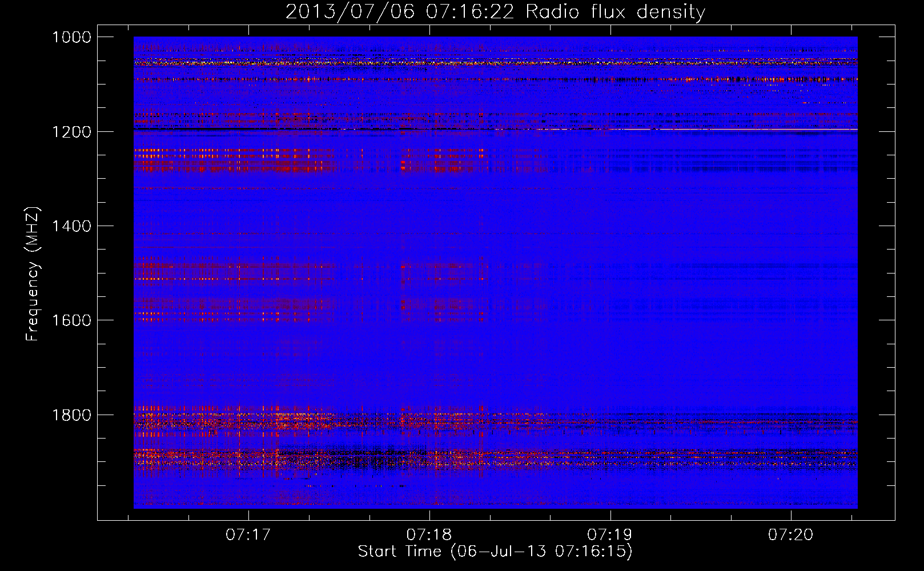
Task: Click the 'Start Time (06-Jul-13 07:16:15)' axis title
Action: [495, 552]
